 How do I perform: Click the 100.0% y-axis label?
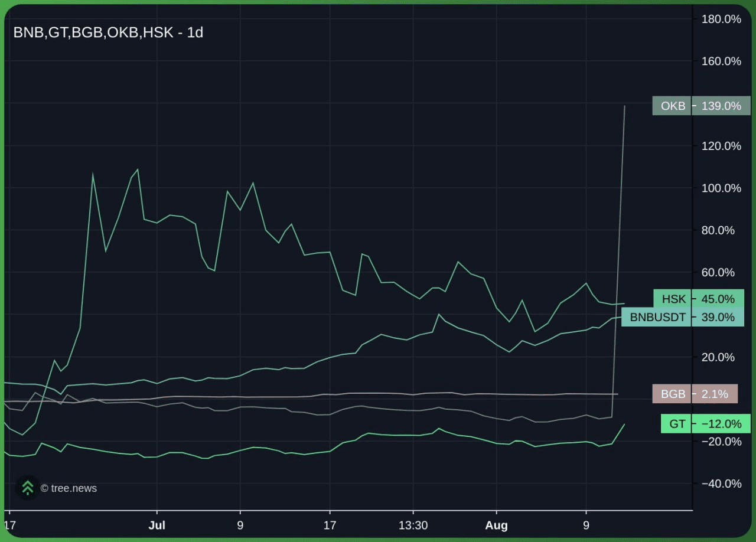click(721, 188)
